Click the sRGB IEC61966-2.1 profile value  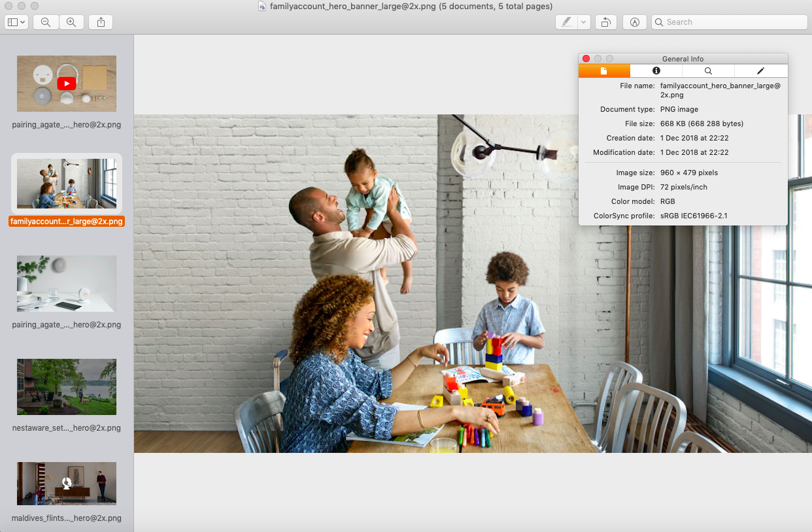(694, 216)
